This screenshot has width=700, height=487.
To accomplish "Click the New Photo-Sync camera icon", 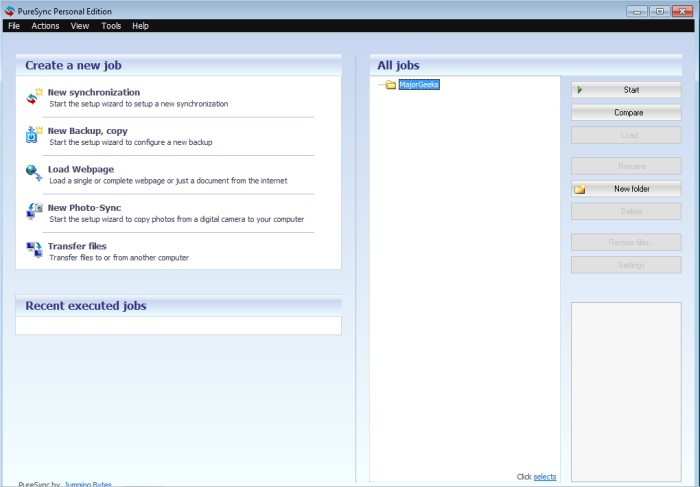I will point(34,212).
